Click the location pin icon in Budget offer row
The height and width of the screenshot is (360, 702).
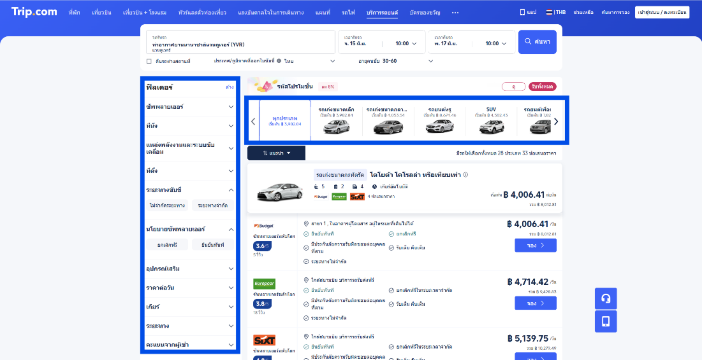pyautogui.click(x=306, y=223)
